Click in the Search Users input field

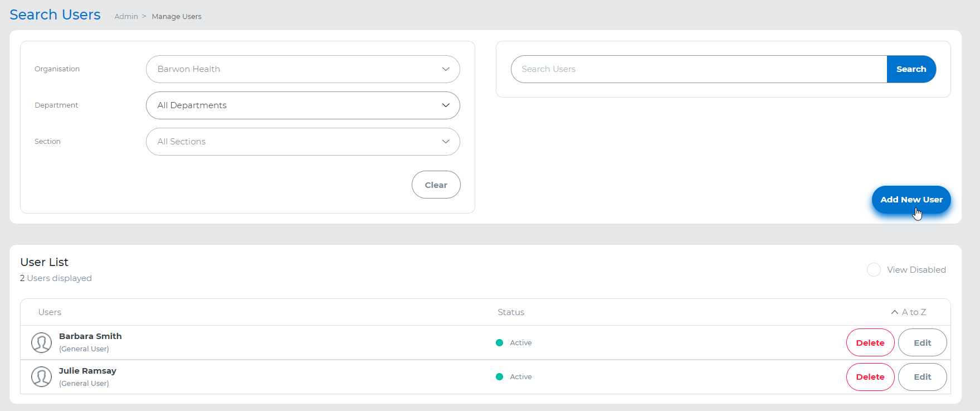699,69
